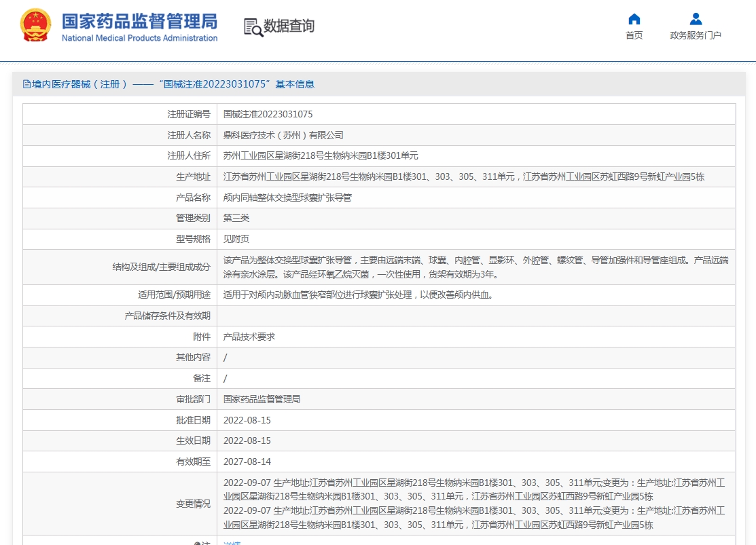Select the 适用于对颅内动脉血管狭窄部位 usage text
Viewport: 756px width, 545px height.
pos(358,295)
